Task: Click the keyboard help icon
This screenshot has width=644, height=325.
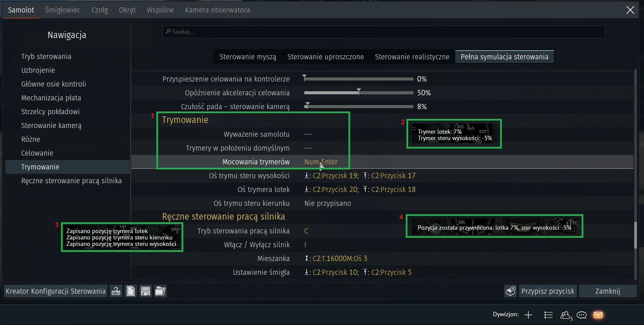Action: [116, 291]
